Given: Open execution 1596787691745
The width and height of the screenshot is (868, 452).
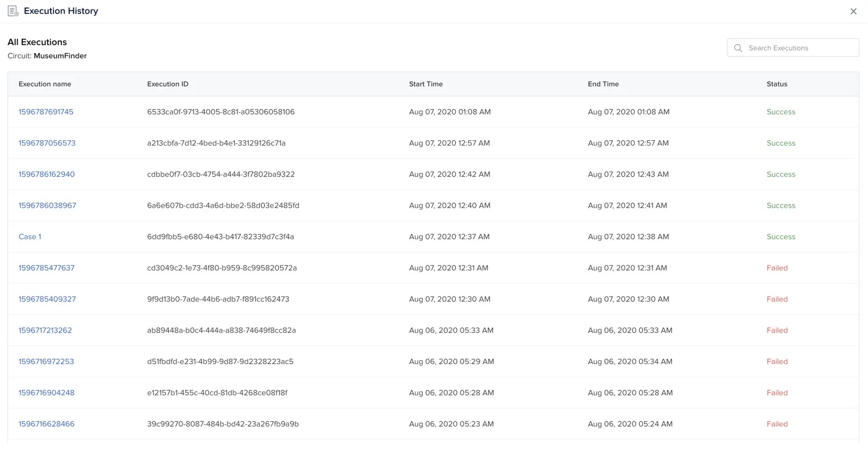Looking at the screenshot, I should [46, 112].
